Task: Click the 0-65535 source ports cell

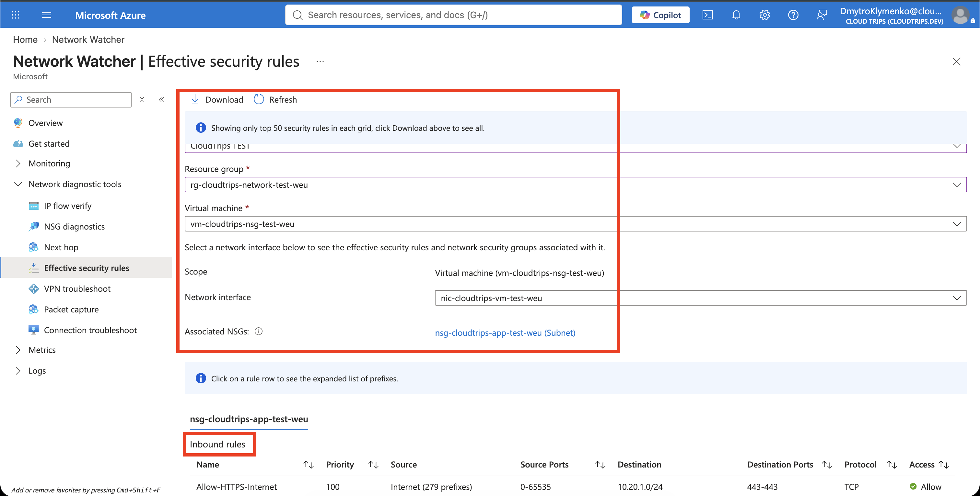Action: click(x=535, y=487)
